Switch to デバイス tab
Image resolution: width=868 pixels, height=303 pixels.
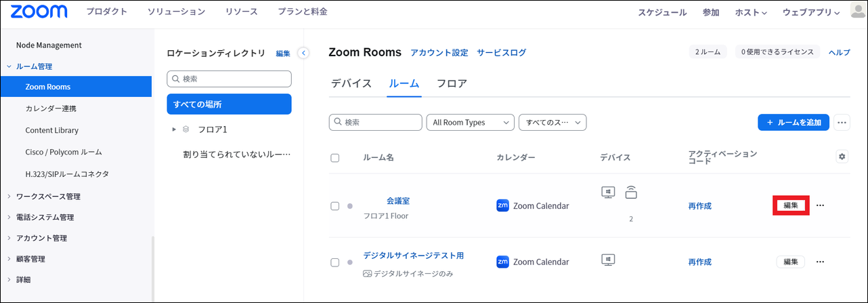pos(351,84)
